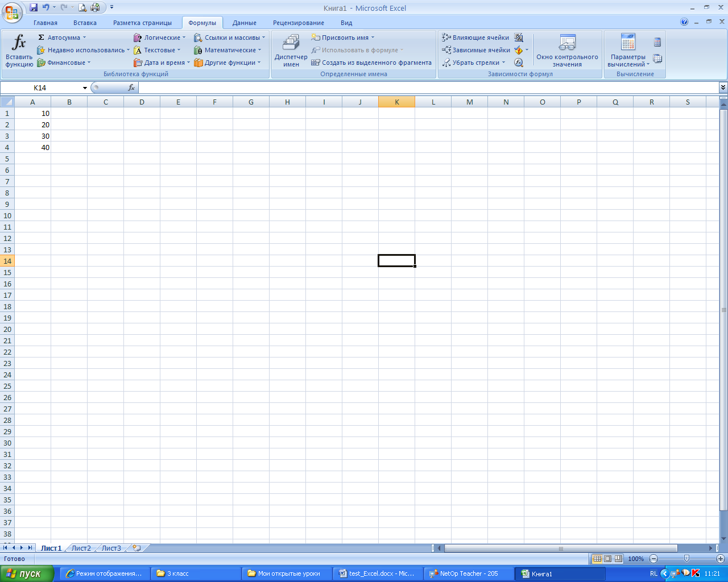This screenshot has width=728, height=582.
Task: Click Excel help question mark icon
Action: (x=684, y=22)
